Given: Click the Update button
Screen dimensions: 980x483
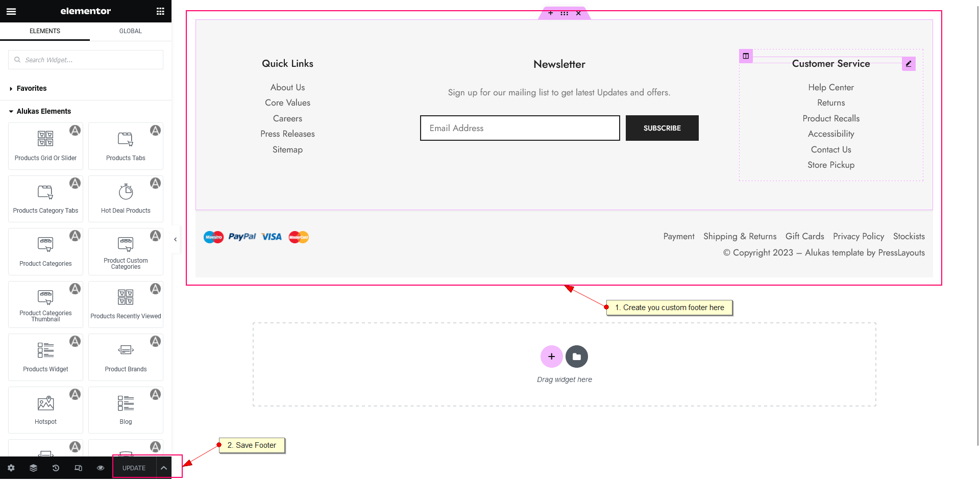Looking at the screenshot, I should click(x=134, y=468).
